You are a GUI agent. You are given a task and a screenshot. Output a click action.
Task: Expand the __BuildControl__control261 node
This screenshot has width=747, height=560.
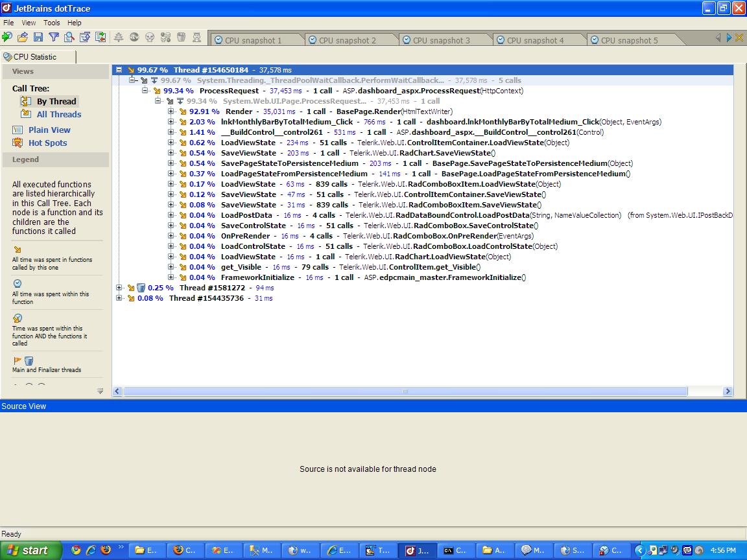pyautogui.click(x=171, y=132)
